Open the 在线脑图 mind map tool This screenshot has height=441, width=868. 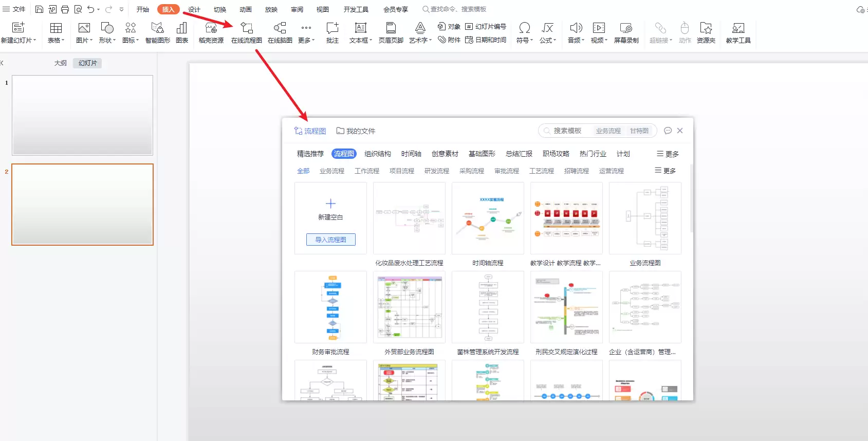tap(280, 33)
